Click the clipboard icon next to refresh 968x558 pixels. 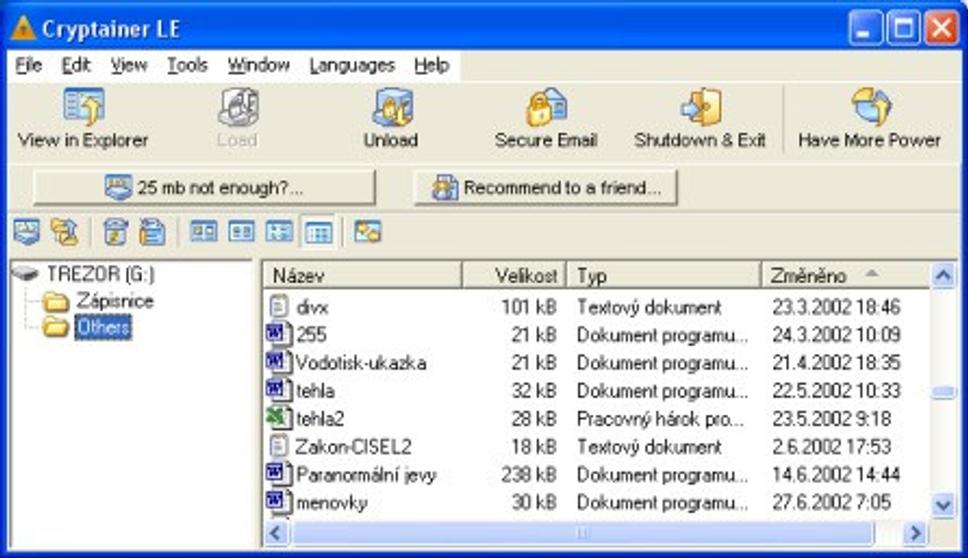[152, 232]
